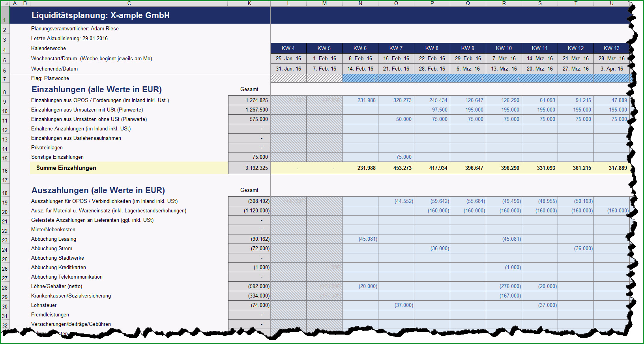Click the Gesamt total 575.000

click(249, 119)
